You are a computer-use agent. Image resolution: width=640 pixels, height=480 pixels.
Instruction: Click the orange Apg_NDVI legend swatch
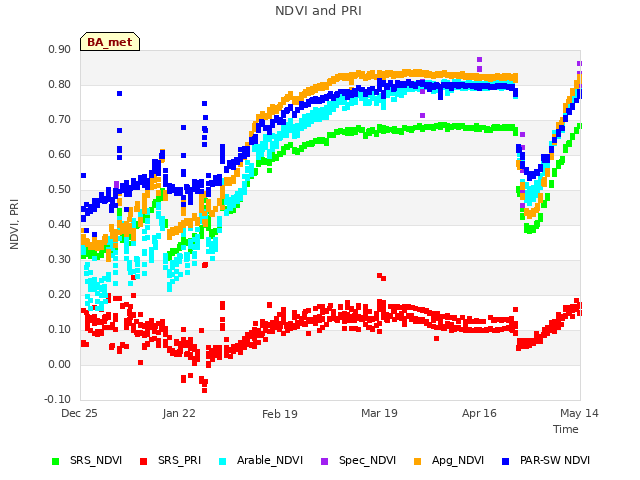click(418, 461)
